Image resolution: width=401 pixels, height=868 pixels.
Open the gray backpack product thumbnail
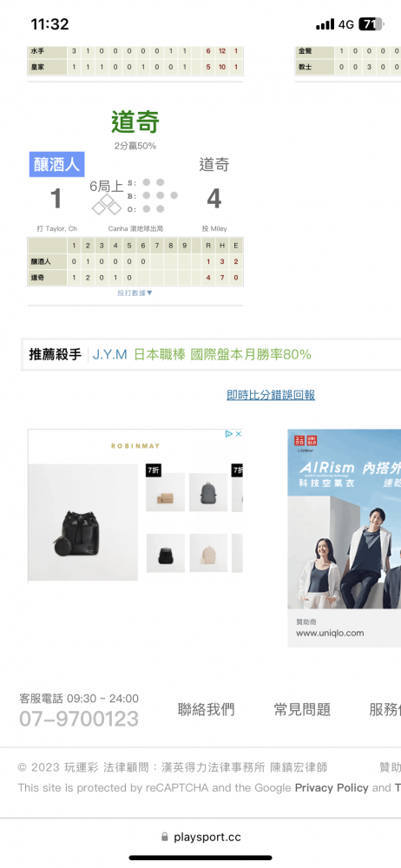(208, 492)
